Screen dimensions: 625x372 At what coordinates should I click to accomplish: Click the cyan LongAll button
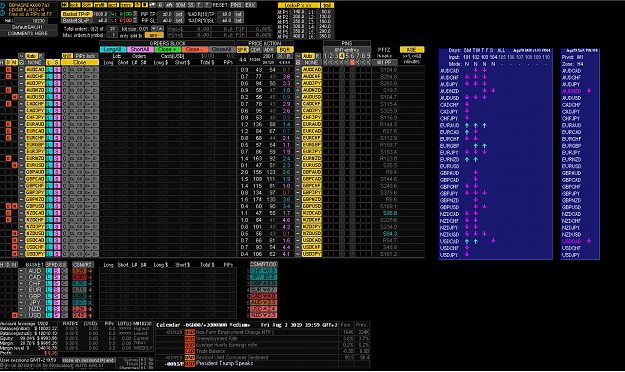(113, 49)
